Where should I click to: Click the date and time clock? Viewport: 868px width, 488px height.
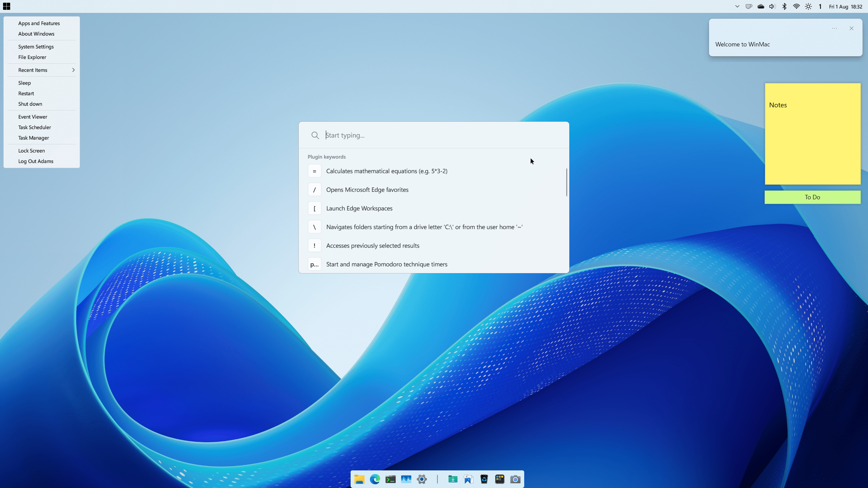845,6
